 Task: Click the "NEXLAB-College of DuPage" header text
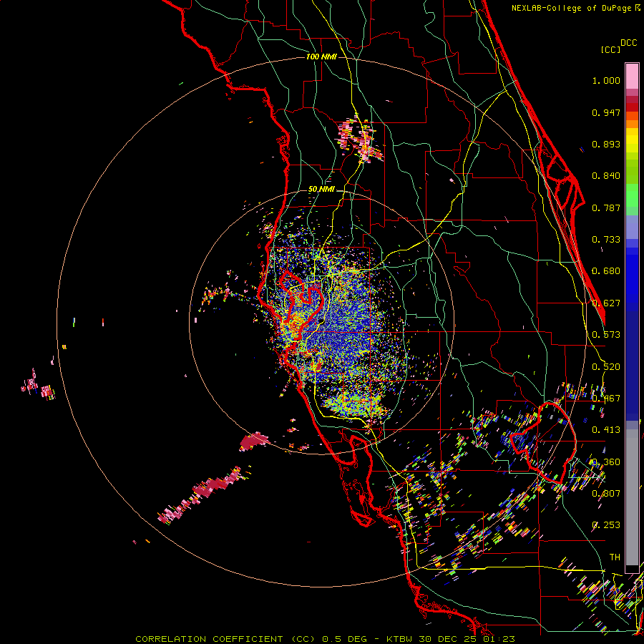(572, 8)
